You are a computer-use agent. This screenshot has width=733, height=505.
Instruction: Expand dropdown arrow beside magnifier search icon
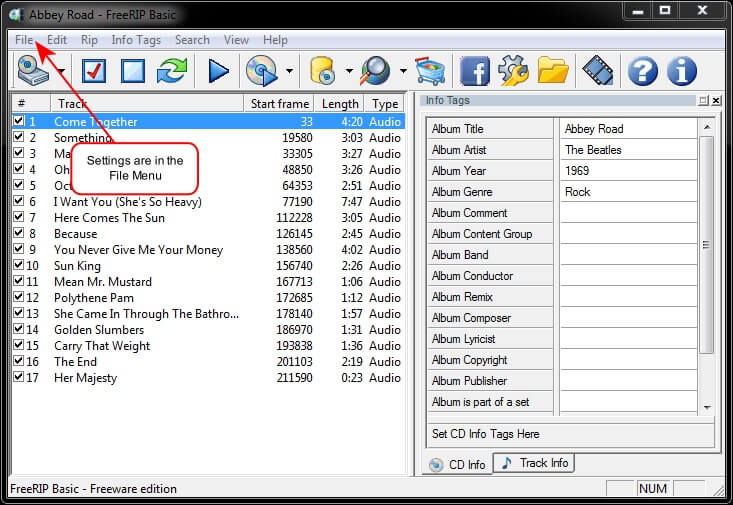pyautogui.click(x=403, y=71)
